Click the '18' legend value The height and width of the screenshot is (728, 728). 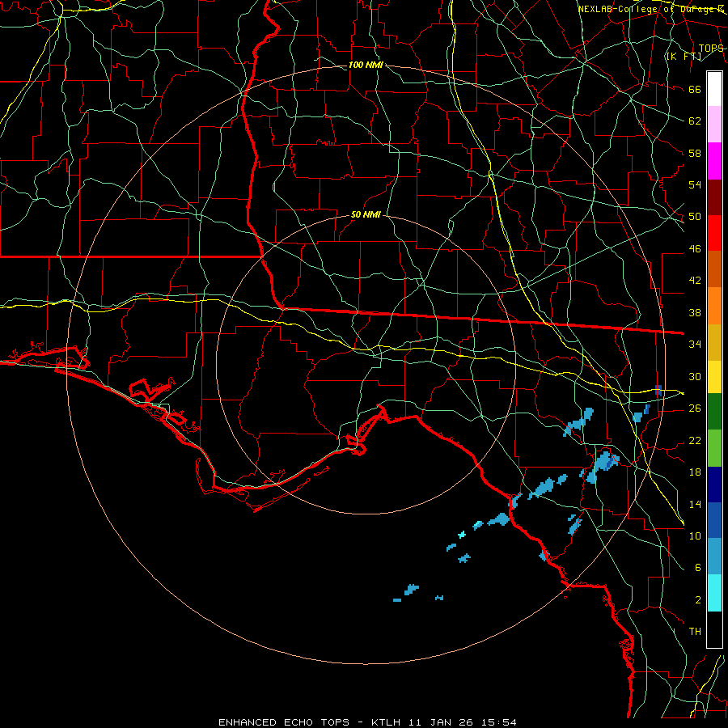(x=695, y=472)
